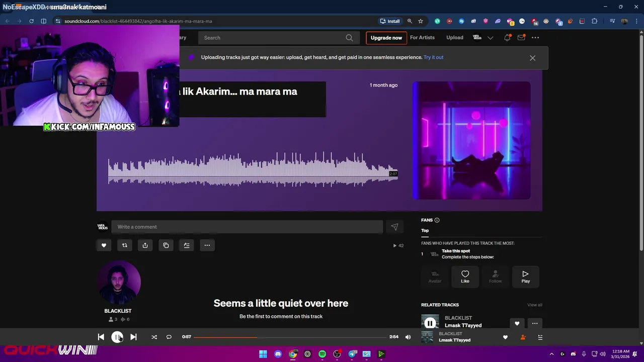This screenshot has height=362, width=644.
Task: Open Telegram from the taskbar
Action: click(352, 354)
